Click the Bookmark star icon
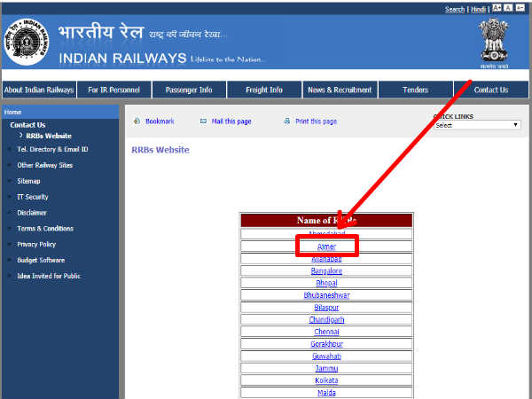 click(x=137, y=121)
